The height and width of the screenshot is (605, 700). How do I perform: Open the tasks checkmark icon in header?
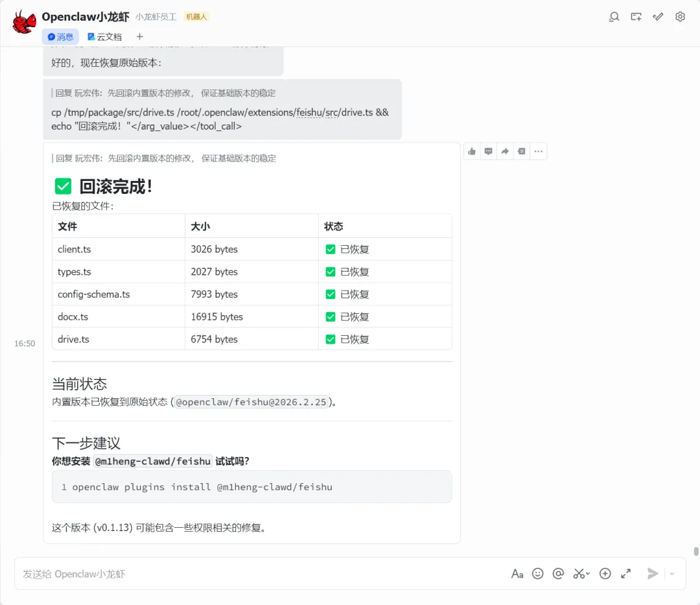[658, 17]
